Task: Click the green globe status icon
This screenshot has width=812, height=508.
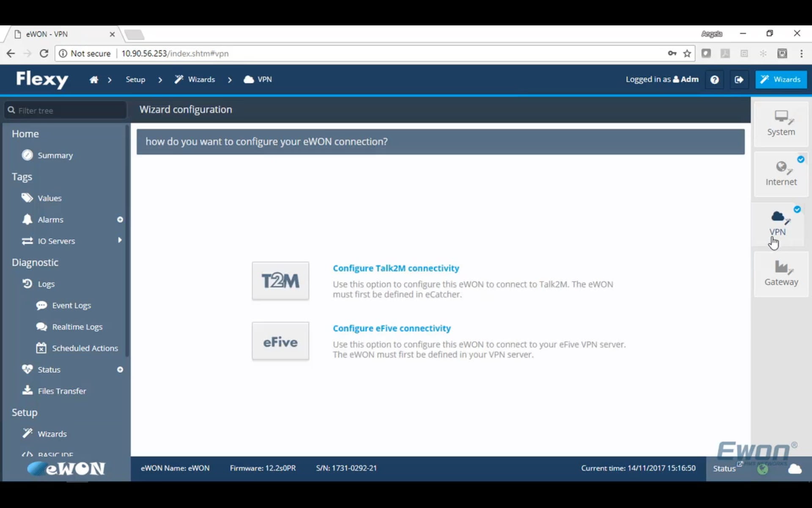Action: (763, 469)
